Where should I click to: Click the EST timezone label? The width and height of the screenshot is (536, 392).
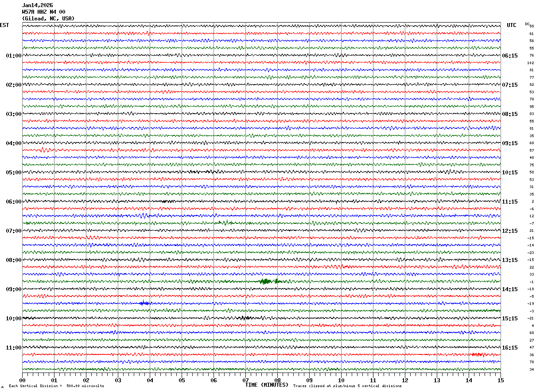pos(4,25)
